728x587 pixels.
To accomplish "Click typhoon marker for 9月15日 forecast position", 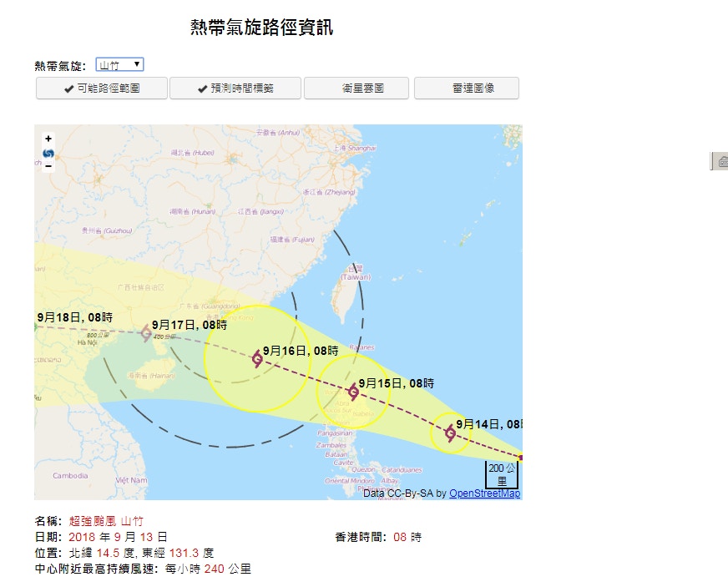I will coord(353,391).
